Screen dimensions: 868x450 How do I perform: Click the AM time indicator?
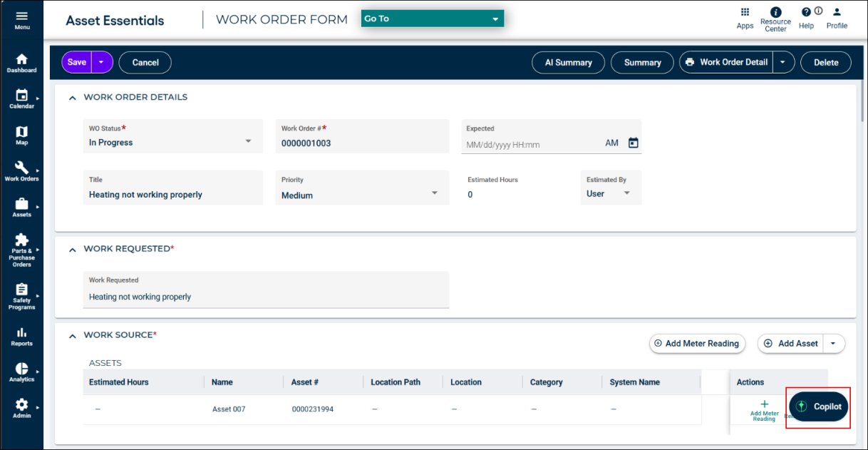(x=611, y=143)
